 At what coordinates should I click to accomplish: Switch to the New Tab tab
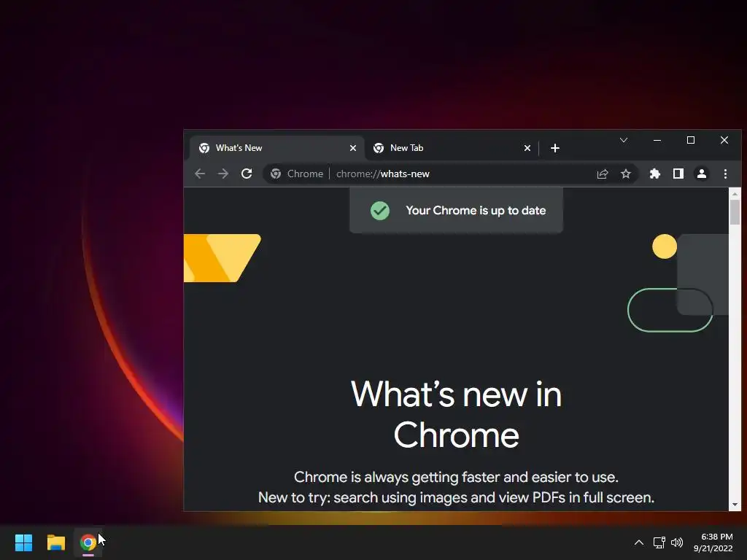(452, 148)
